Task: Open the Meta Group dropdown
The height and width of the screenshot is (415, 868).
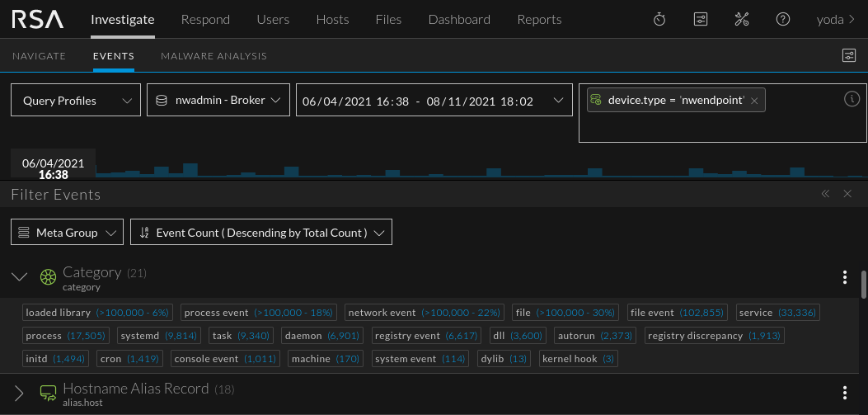Action: click(x=67, y=233)
